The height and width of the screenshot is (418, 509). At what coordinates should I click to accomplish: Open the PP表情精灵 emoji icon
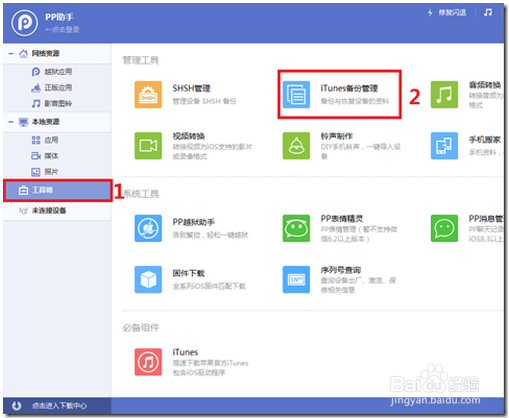click(296, 228)
